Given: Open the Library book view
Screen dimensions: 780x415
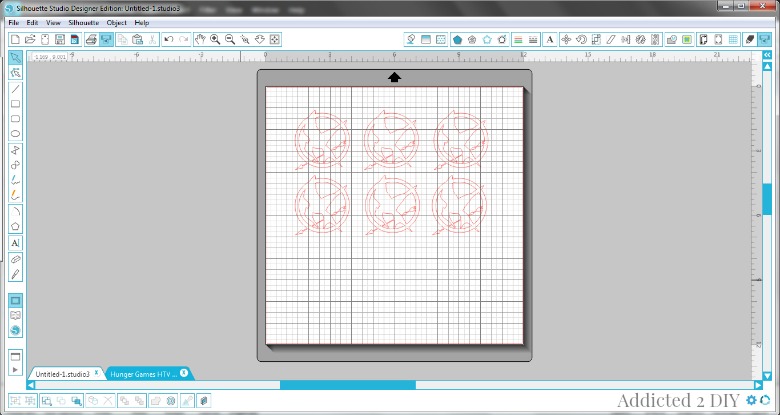Looking at the screenshot, I should pos(15,315).
